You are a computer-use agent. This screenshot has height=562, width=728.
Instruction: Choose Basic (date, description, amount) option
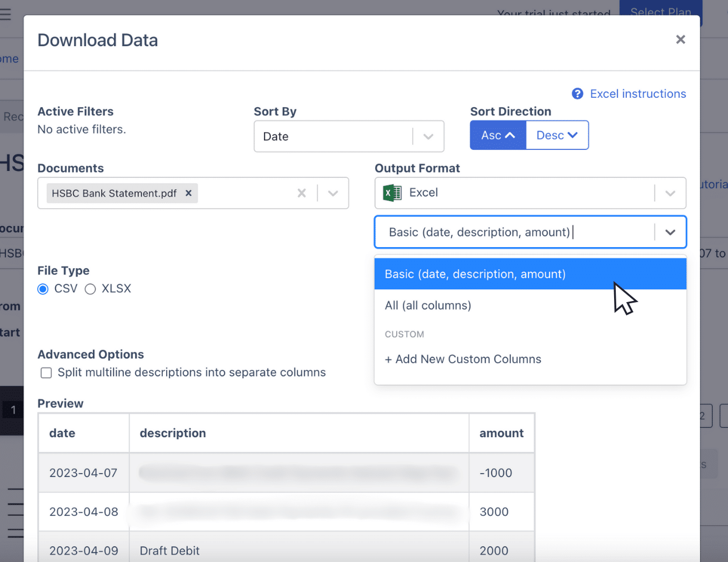pyautogui.click(x=530, y=274)
